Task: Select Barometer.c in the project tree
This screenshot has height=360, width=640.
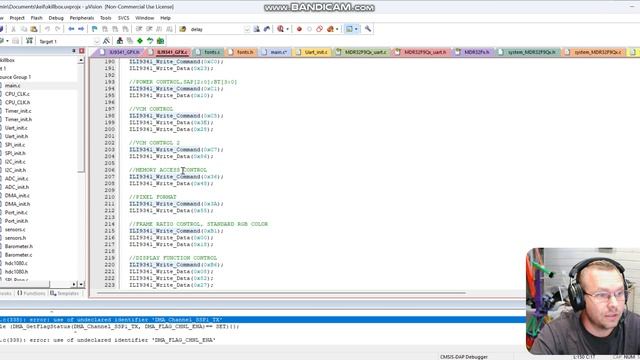Action: pyautogui.click(x=18, y=255)
